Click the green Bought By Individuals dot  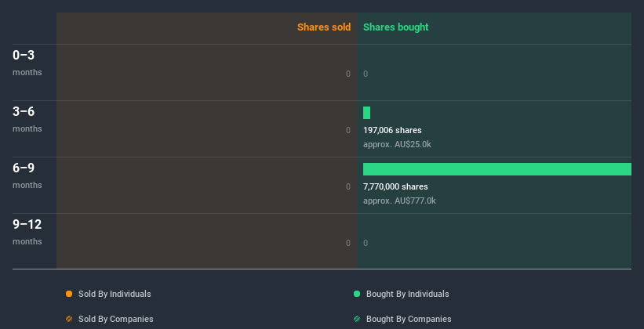[357, 294]
